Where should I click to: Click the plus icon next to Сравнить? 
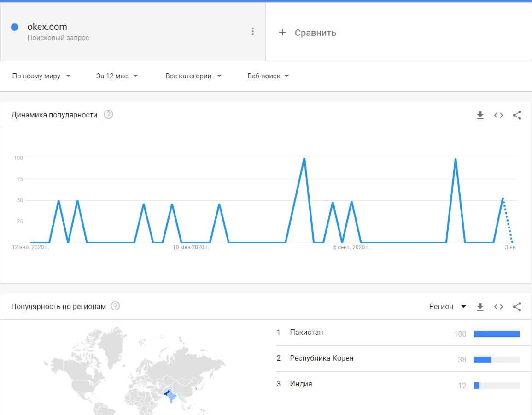282,32
